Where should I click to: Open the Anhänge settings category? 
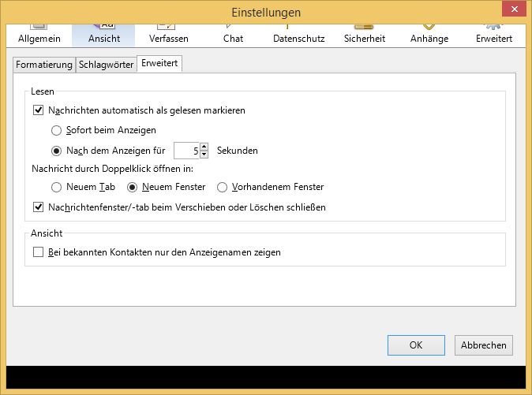[429, 35]
